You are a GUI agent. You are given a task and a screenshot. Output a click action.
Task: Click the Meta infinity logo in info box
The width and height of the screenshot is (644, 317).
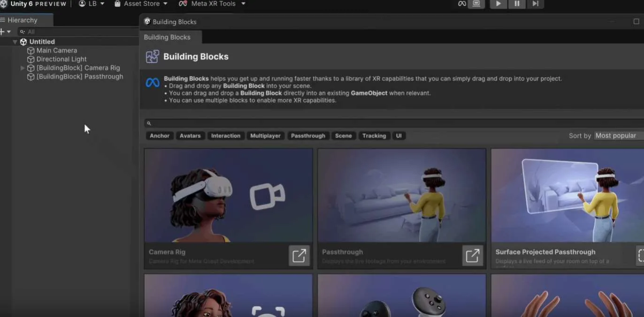click(x=153, y=83)
